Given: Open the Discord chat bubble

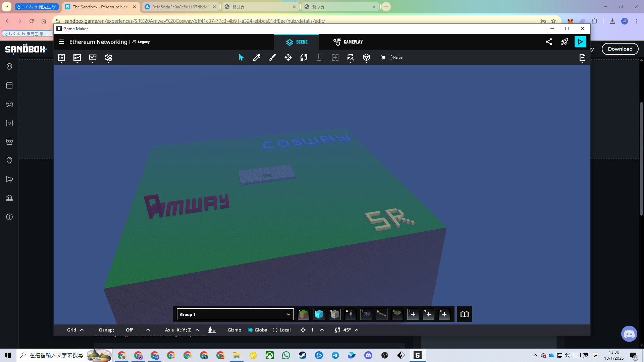Looking at the screenshot, I should (629, 334).
